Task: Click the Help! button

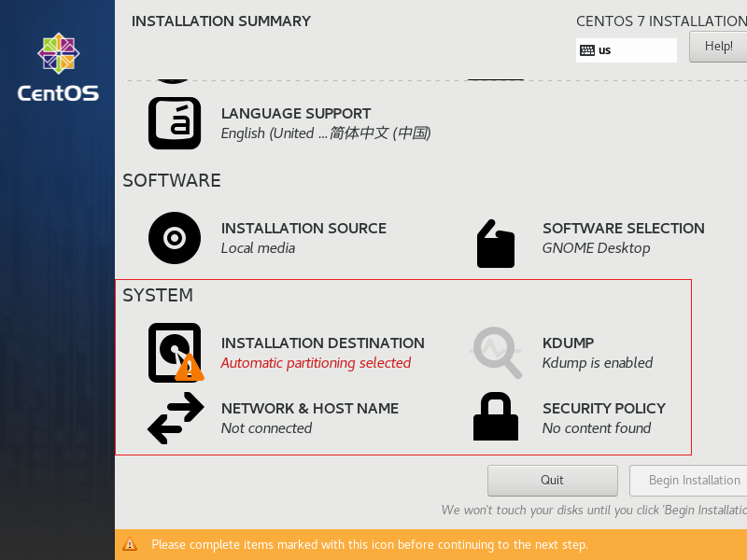Action: pos(718,47)
